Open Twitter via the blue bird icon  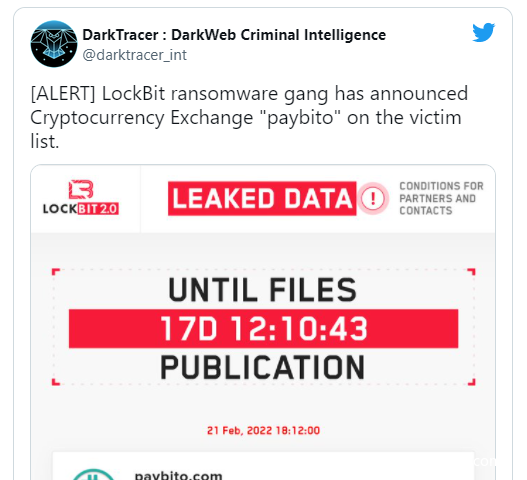(483, 32)
